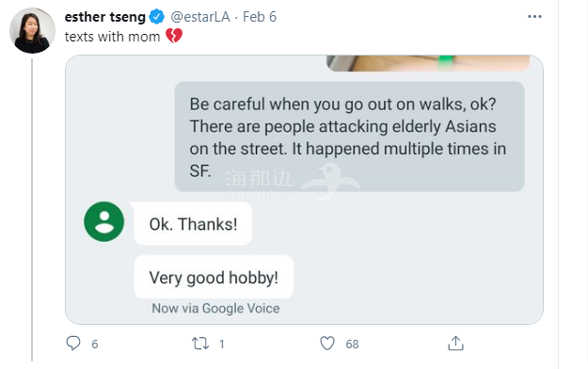Click the cropped photo at image top
Image resolution: width=588 pixels, height=369 pixels.
click(428, 63)
